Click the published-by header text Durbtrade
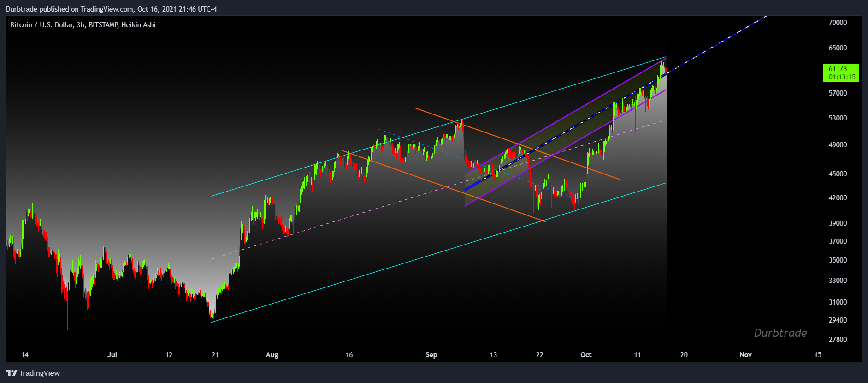This screenshot has height=383, width=868. 21,9
